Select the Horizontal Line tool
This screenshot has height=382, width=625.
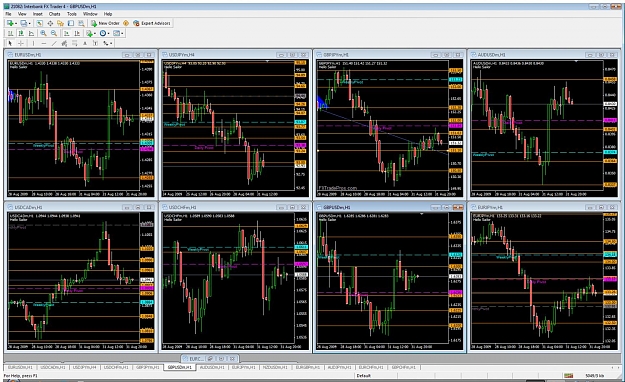point(44,43)
